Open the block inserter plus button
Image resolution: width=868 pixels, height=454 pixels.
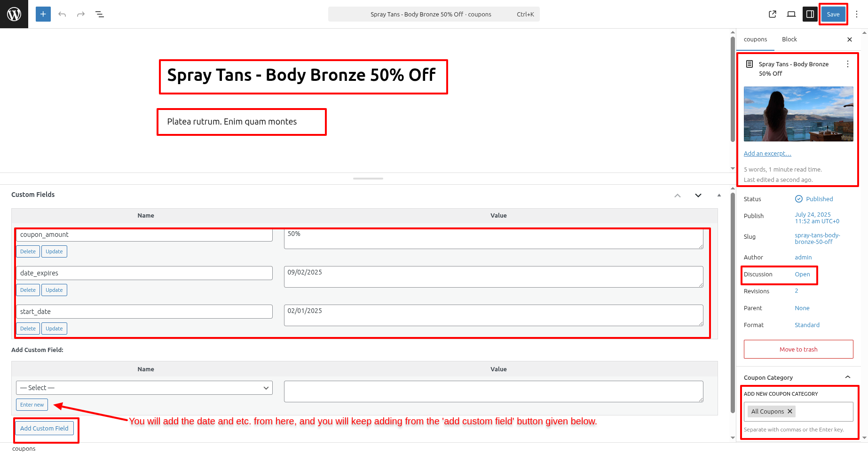coord(43,14)
